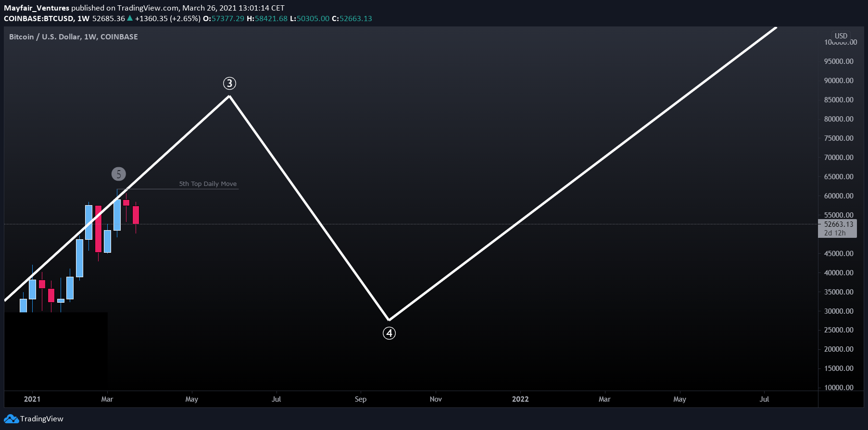
Task: Click the 30000.00 price axis label
Action: 839,311
